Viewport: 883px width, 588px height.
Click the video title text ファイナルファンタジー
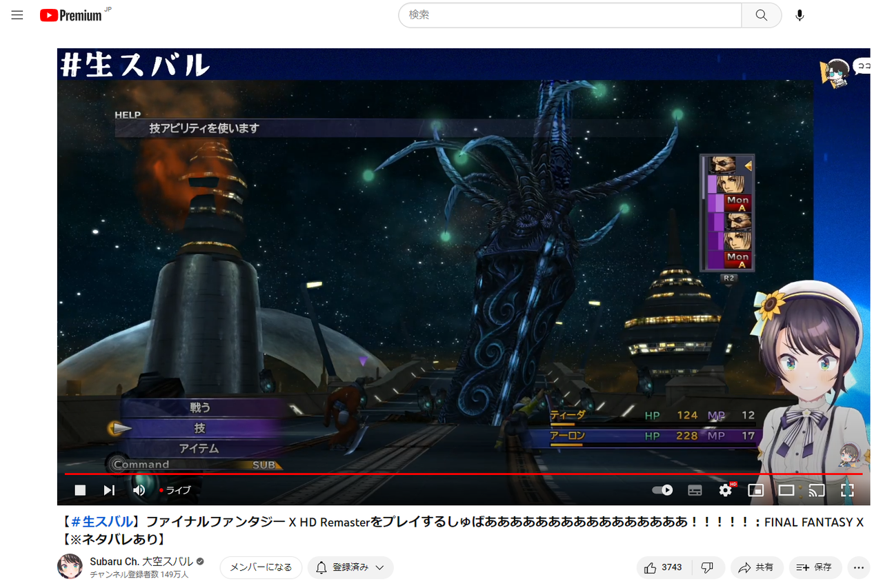(216, 523)
